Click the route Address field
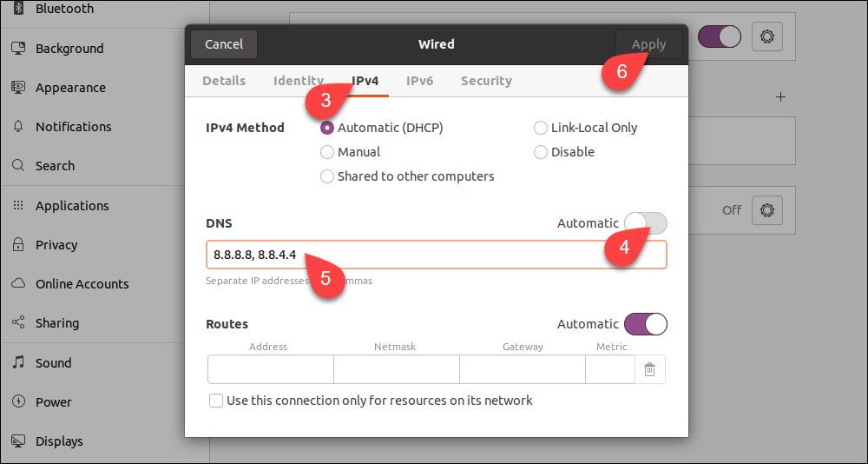 pyautogui.click(x=270, y=370)
